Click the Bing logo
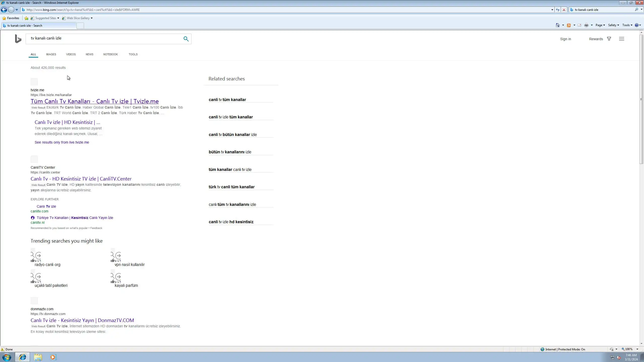The image size is (644, 362). pyautogui.click(x=18, y=39)
